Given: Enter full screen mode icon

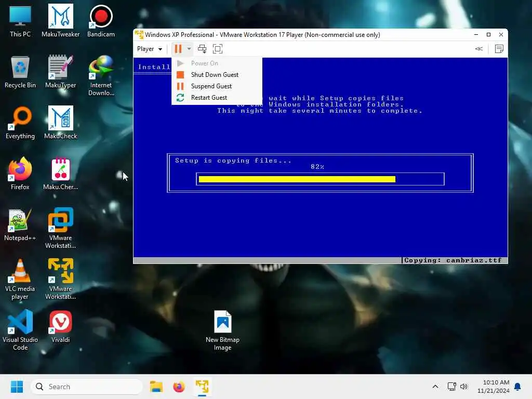Looking at the screenshot, I should click(218, 49).
